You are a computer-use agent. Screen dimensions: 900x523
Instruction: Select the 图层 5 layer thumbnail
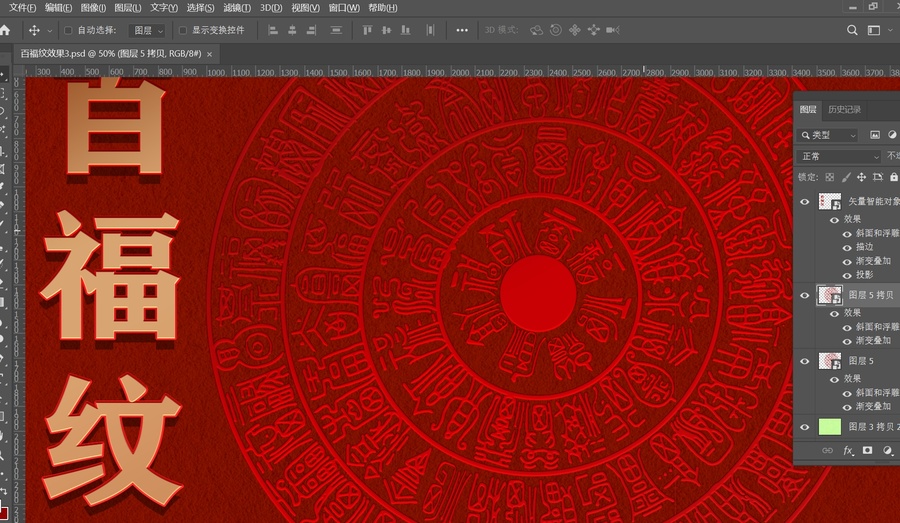click(x=829, y=361)
